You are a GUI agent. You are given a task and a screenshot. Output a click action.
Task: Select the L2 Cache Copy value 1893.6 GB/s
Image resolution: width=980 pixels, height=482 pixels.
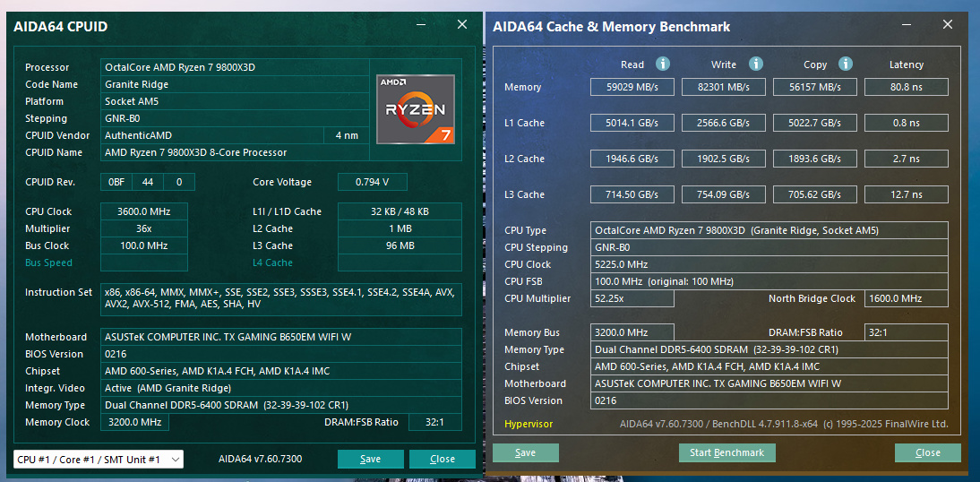point(815,159)
